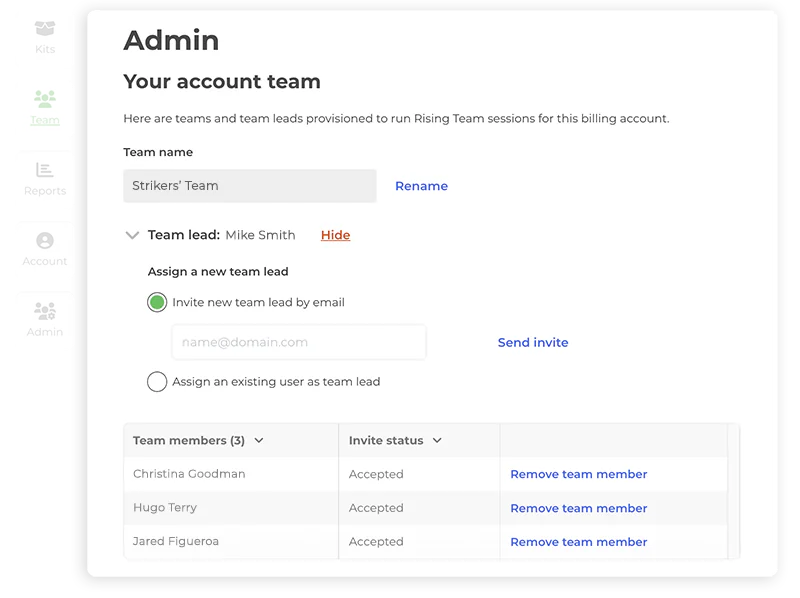Collapse the Team lead section chevron
The height and width of the screenshot is (598, 800).
point(132,235)
